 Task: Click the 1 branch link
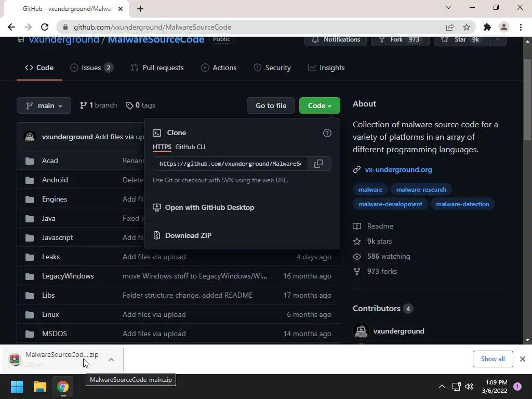coord(98,105)
